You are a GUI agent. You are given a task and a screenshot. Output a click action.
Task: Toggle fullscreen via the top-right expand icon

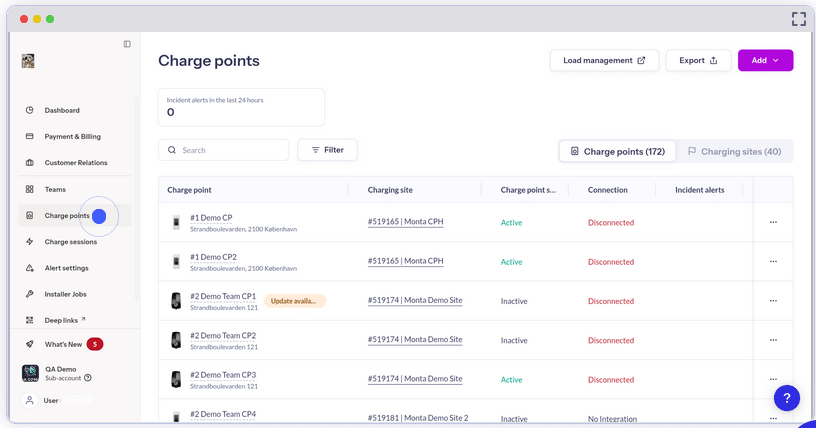click(798, 19)
